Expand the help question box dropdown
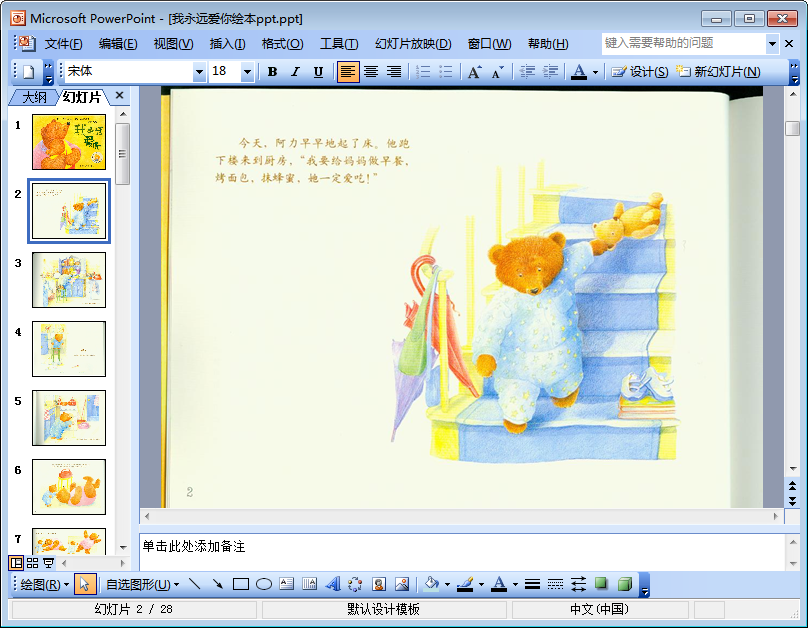 pyautogui.click(x=772, y=44)
